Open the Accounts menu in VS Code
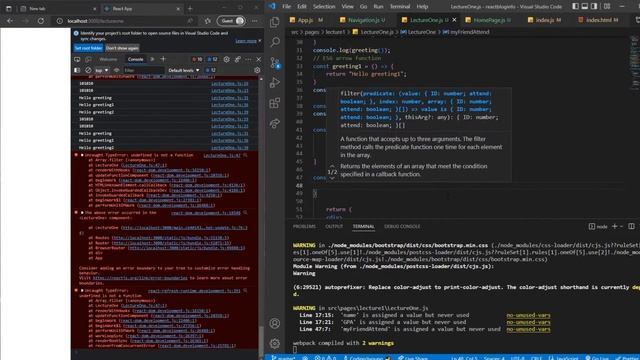Image resolution: width=640 pixels, height=360 pixels. pyautogui.click(x=275, y=323)
